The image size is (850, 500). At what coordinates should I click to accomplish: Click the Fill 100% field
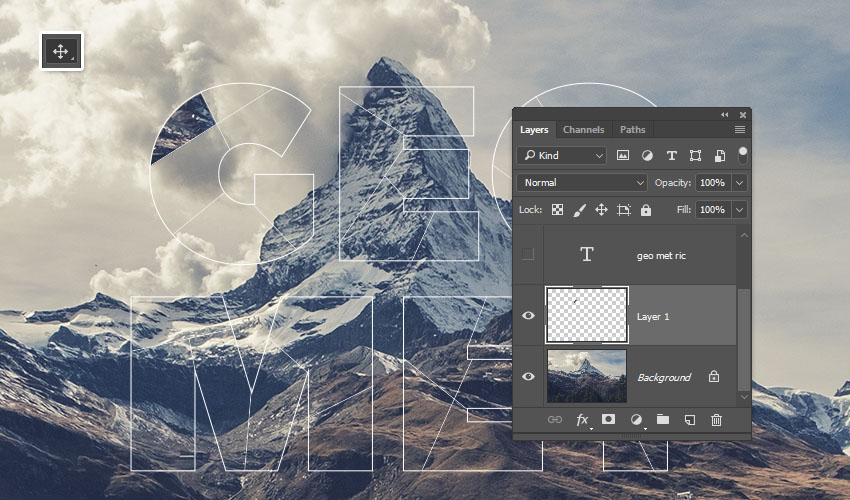(x=712, y=210)
